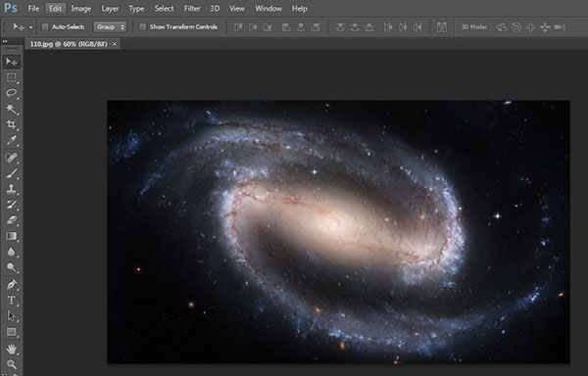Expand the collapsed toolbox panel arrows

click(x=5, y=41)
